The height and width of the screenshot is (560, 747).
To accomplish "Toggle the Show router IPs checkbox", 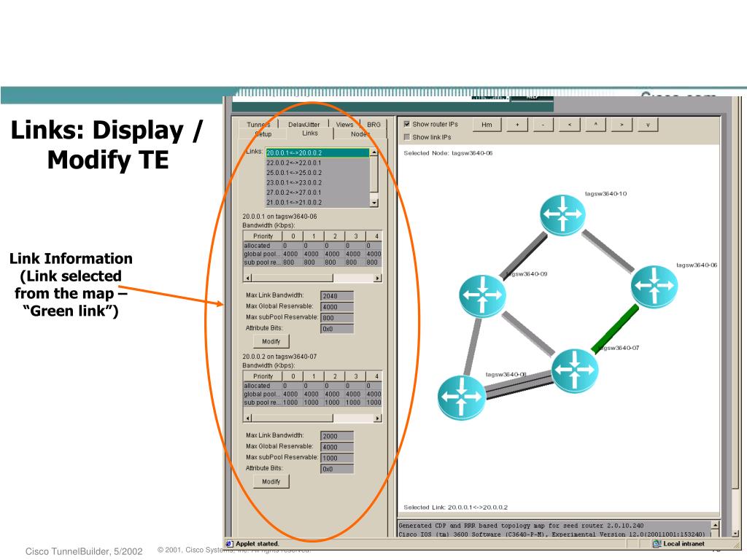I will coord(407,124).
